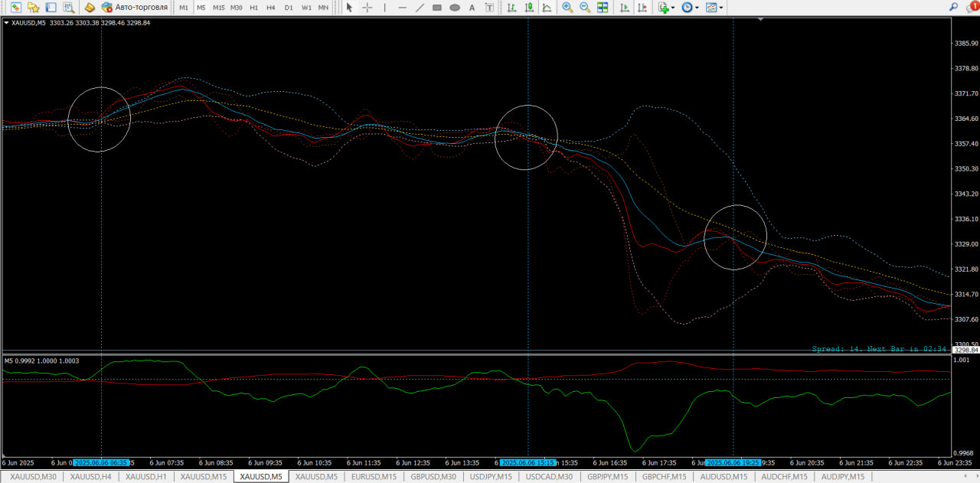Click the triangle before XAUUSD,M5 chart title
This screenshot has height=483, width=980.
[7, 23]
